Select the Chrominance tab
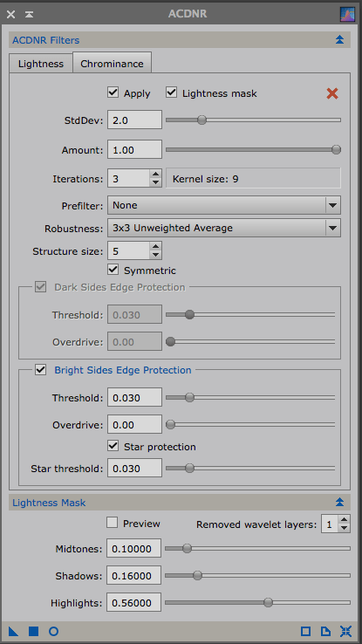 tap(112, 63)
